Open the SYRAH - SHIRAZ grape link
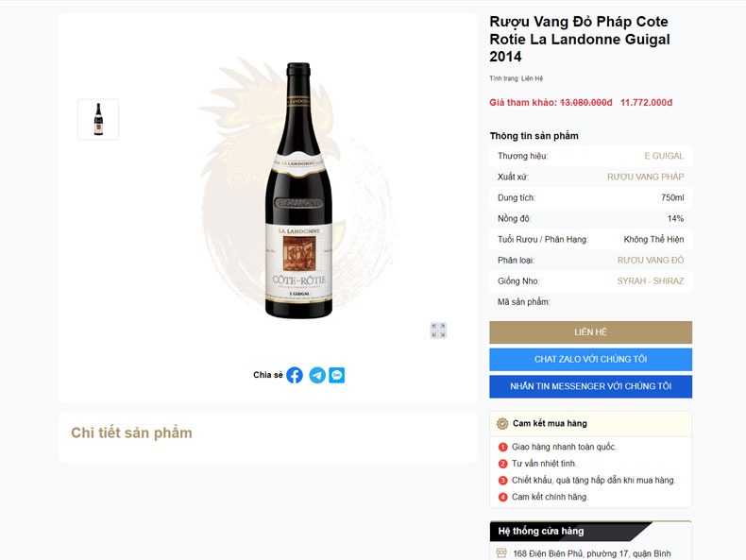This screenshot has height=560, width=746. tap(651, 280)
